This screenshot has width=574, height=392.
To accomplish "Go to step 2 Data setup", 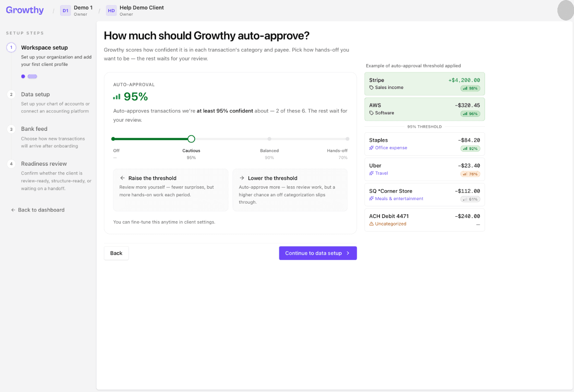I will [49, 102].
